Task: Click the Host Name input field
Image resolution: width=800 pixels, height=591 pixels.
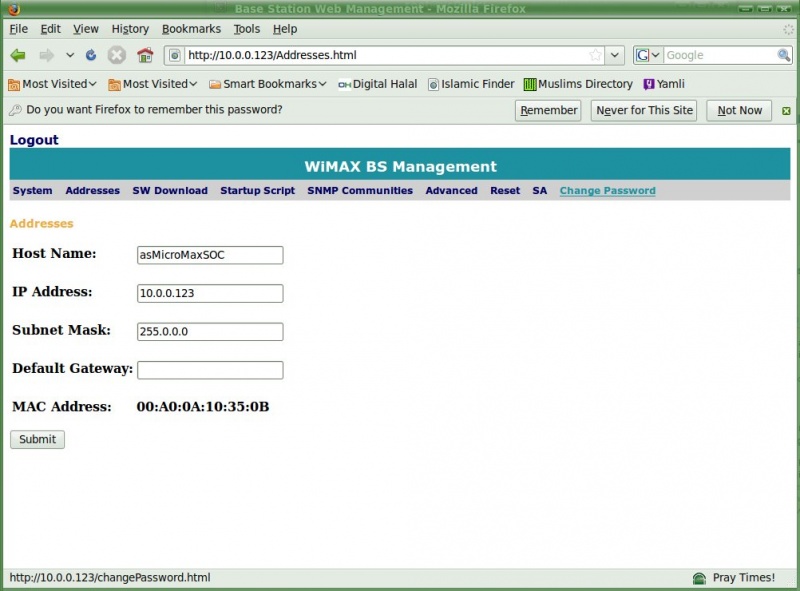Action: click(x=210, y=255)
